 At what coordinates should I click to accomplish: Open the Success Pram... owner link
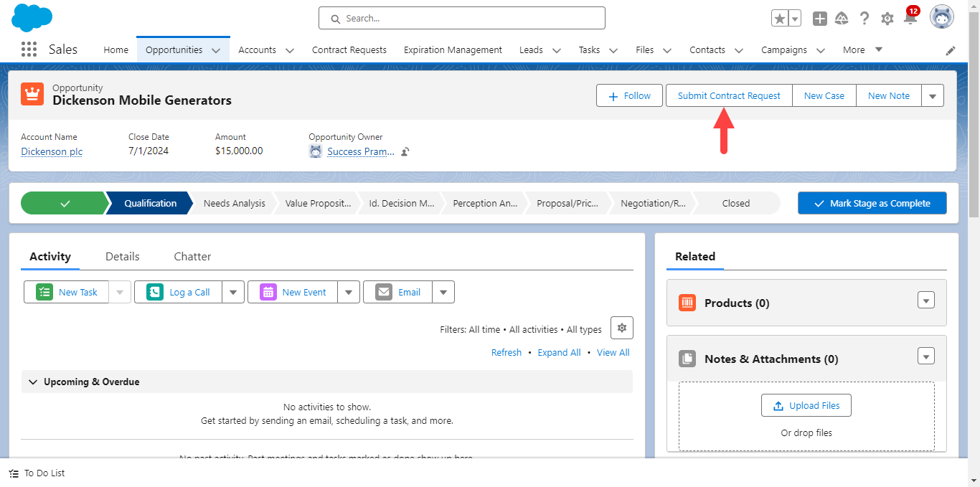(361, 151)
